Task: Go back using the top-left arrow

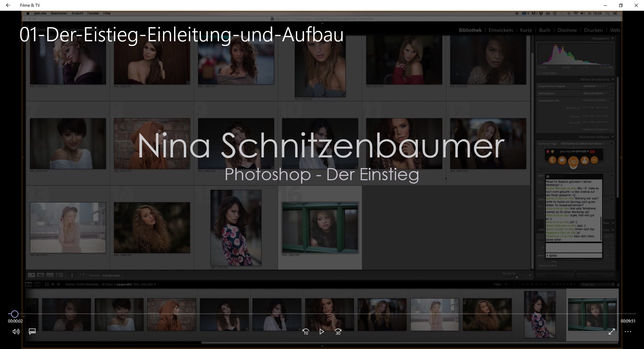Action: (8, 5)
